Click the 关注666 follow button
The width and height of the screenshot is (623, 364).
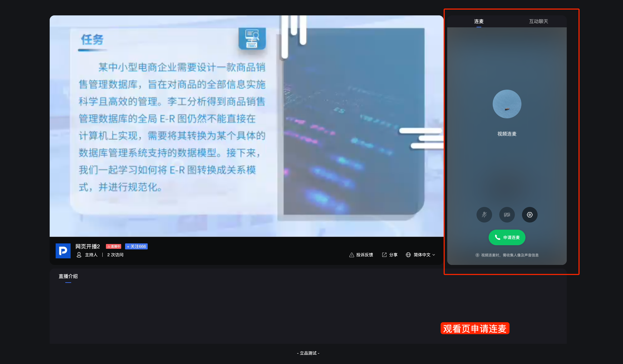tap(136, 246)
